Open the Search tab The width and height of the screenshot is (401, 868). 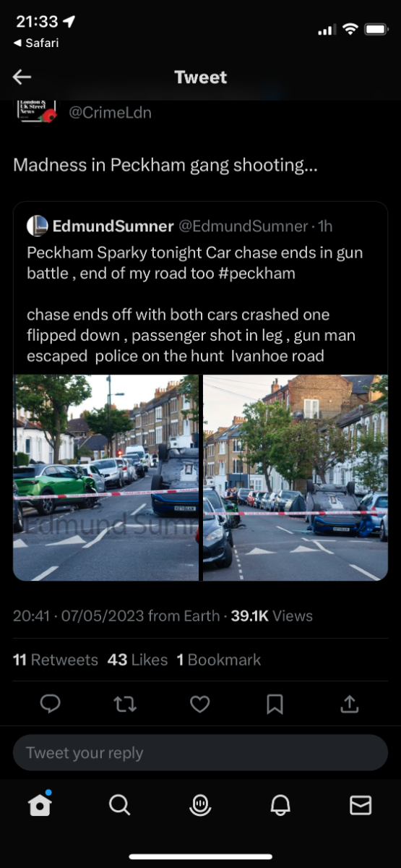[x=119, y=805]
